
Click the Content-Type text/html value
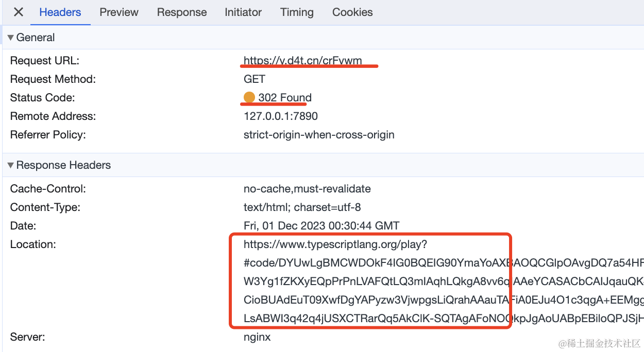pos(302,207)
